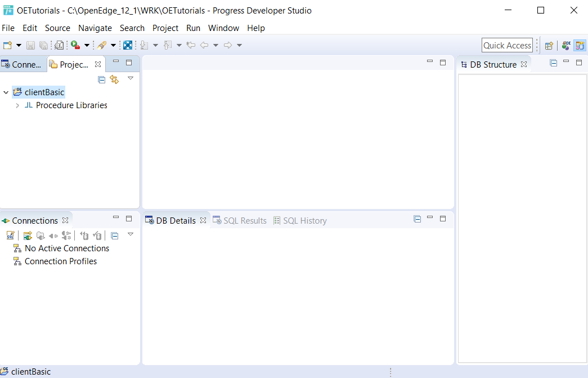The image size is (588, 378).
Task: Open the Window menu
Action: pos(223,28)
